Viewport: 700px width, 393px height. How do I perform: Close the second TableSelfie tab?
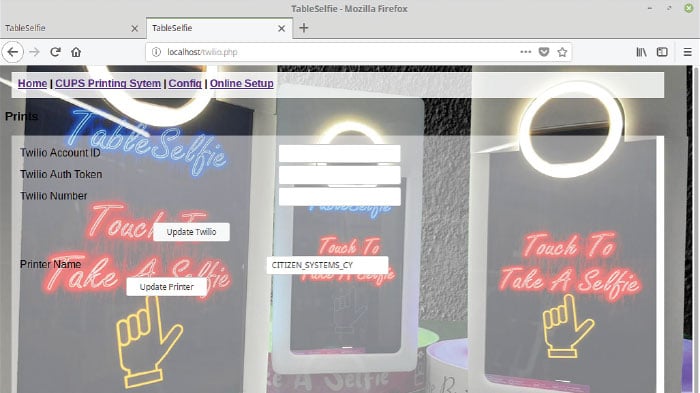point(281,28)
